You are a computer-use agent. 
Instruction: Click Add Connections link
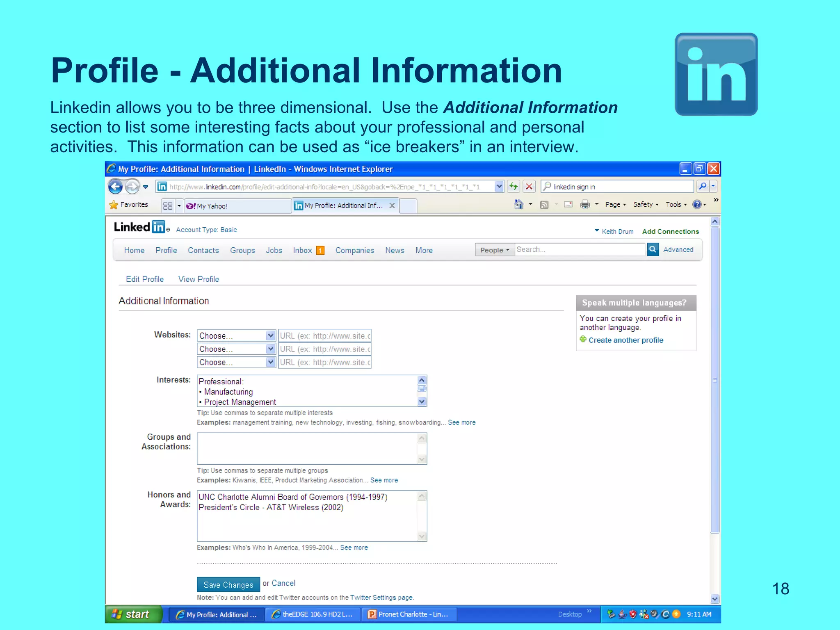pyautogui.click(x=670, y=231)
